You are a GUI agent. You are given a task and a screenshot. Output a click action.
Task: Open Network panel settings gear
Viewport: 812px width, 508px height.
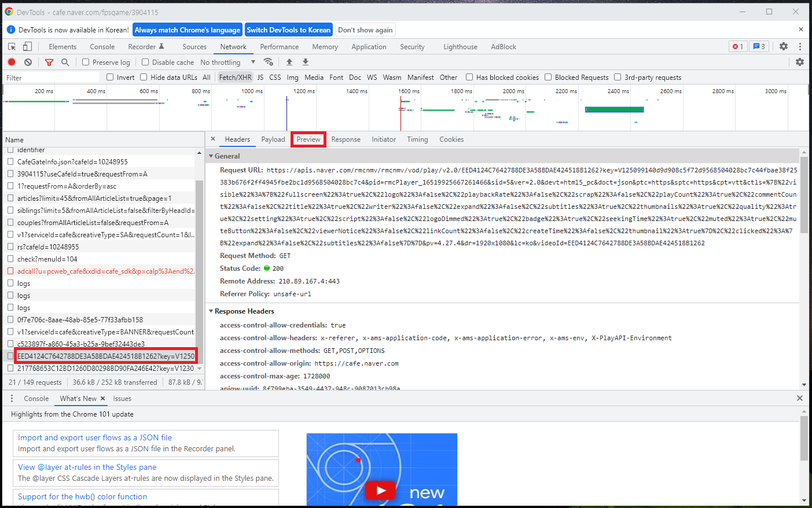(x=800, y=62)
